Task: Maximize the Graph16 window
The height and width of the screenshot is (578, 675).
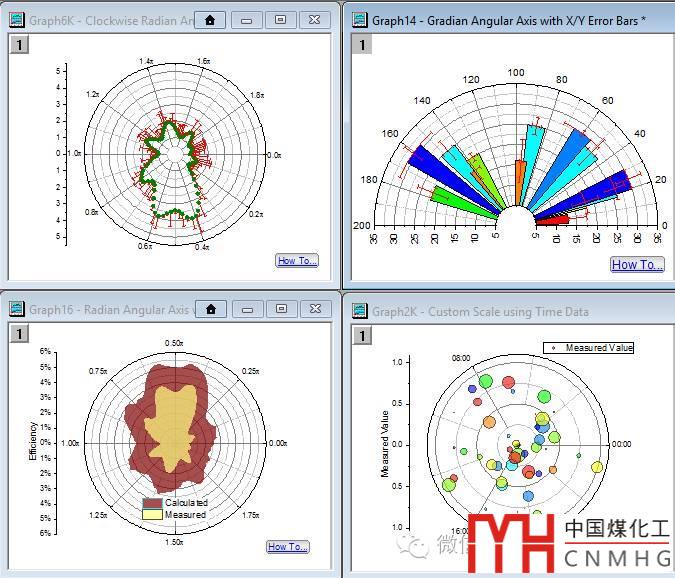Action: click(281, 309)
